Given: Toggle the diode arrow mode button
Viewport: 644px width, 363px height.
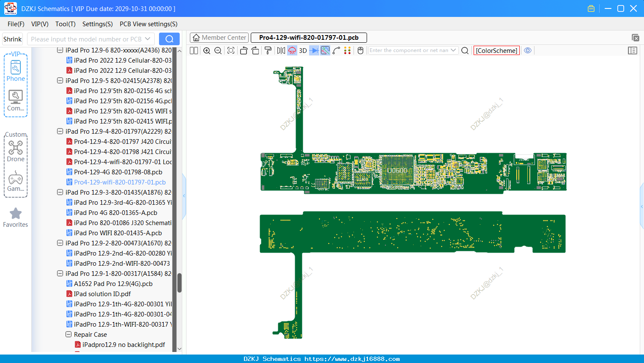Looking at the screenshot, I should pyautogui.click(x=314, y=50).
